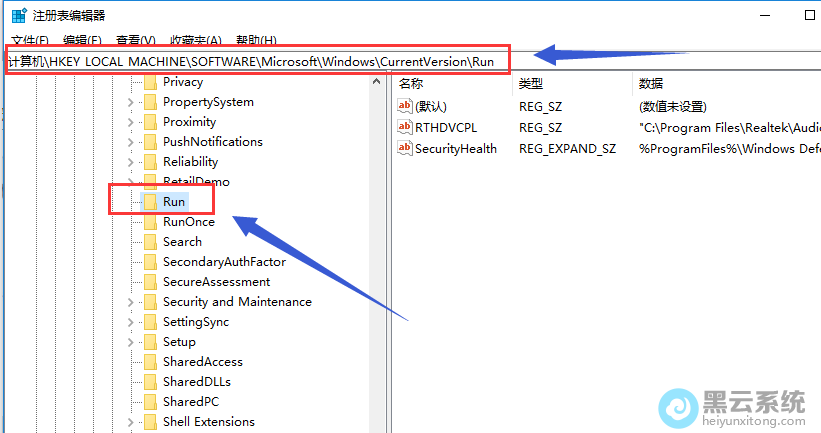Select the RTHDVCPL value name
The image size is (821, 433).
point(446,128)
